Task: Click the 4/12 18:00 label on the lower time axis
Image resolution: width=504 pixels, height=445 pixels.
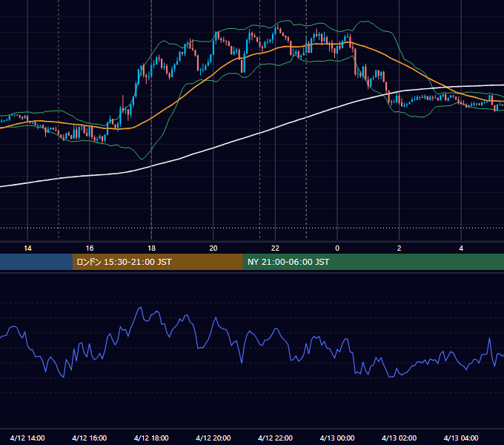Action: [x=151, y=438]
